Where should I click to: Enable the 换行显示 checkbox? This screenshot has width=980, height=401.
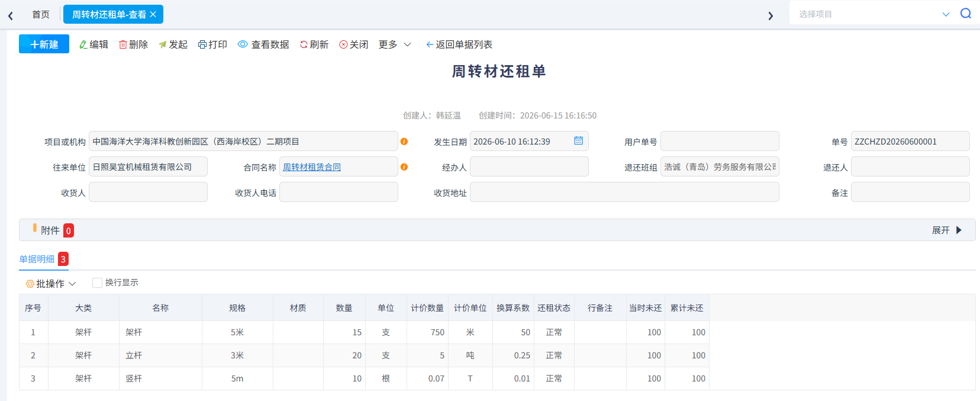97,283
